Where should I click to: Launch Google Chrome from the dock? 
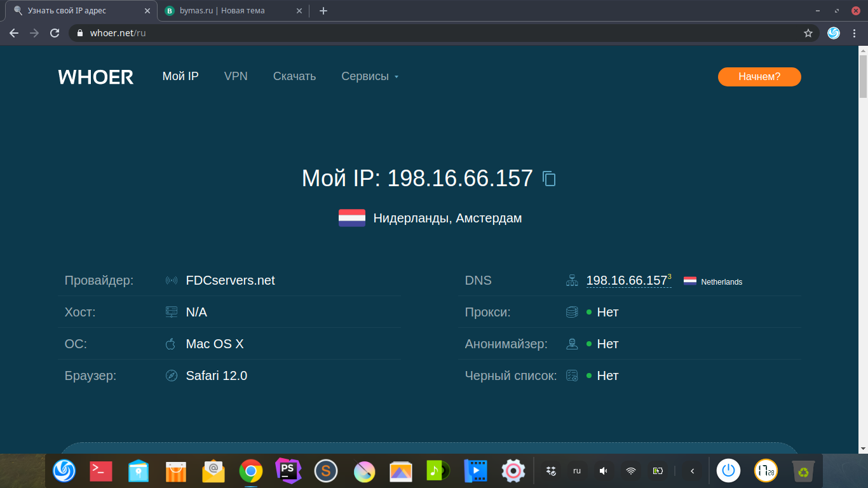pyautogui.click(x=251, y=471)
